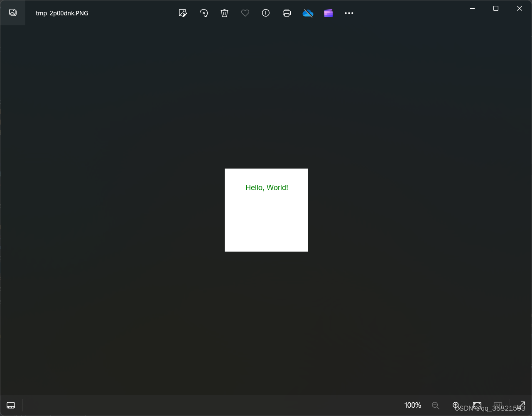The height and width of the screenshot is (416, 532).
Task: Open the See more three-dots menu
Action: (349, 13)
